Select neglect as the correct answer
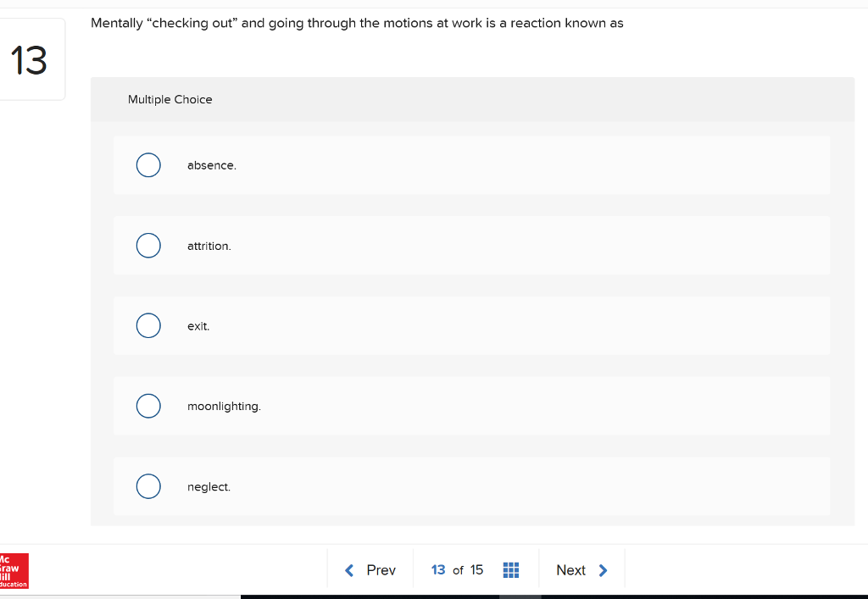Image resolution: width=868 pixels, height=599 pixels. [148, 485]
